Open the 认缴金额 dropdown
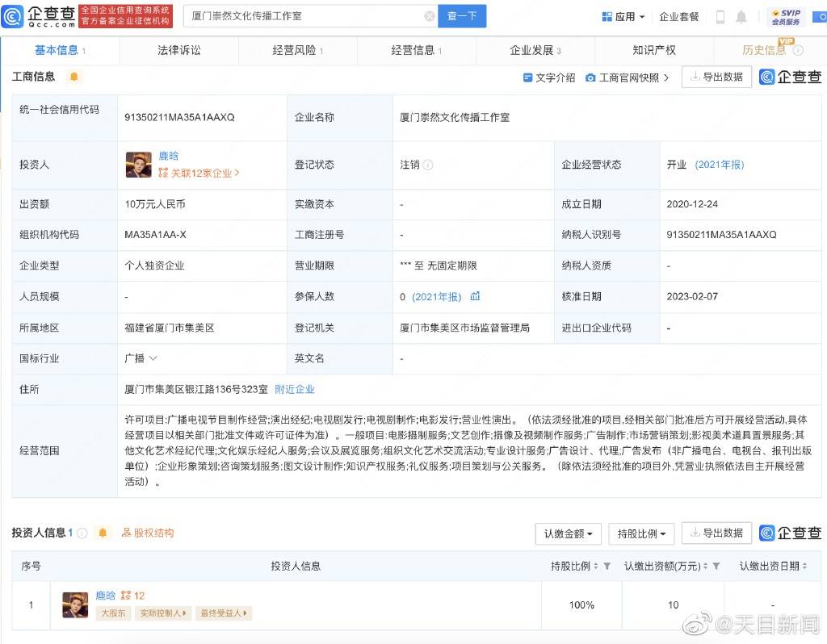The width and height of the screenshot is (827, 644). click(x=569, y=533)
